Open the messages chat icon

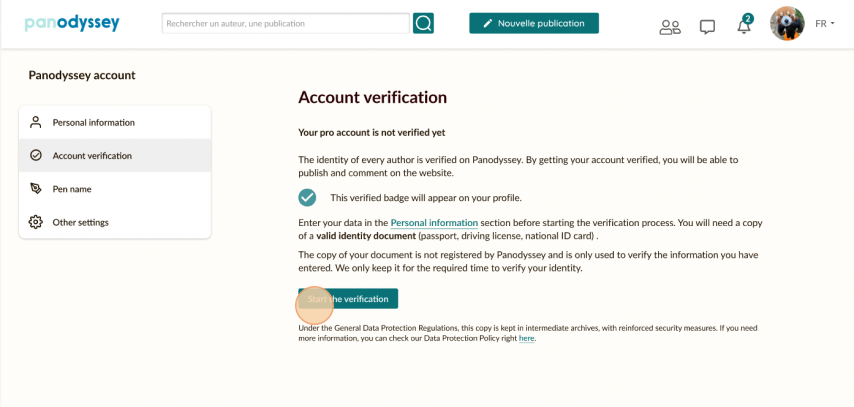[x=707, y=27]
